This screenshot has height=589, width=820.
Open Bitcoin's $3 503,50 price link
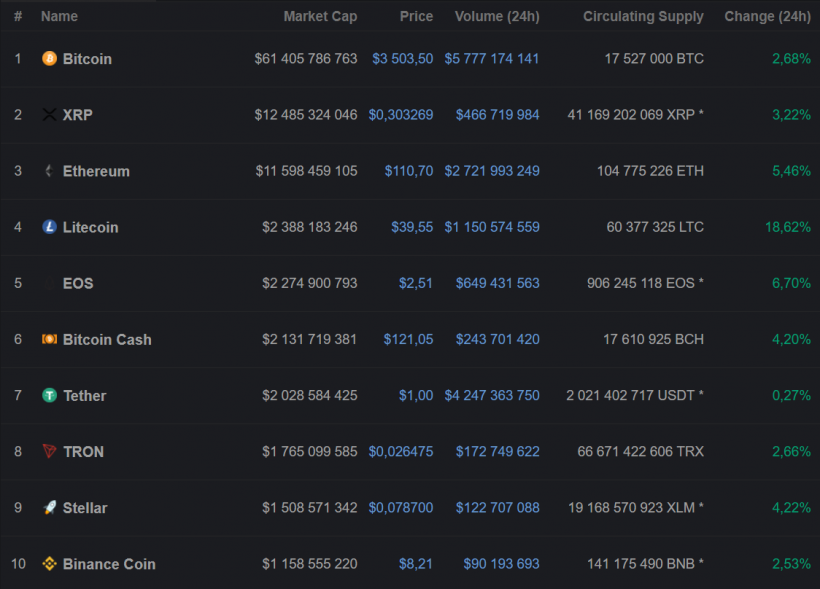[x=402, y=59]
